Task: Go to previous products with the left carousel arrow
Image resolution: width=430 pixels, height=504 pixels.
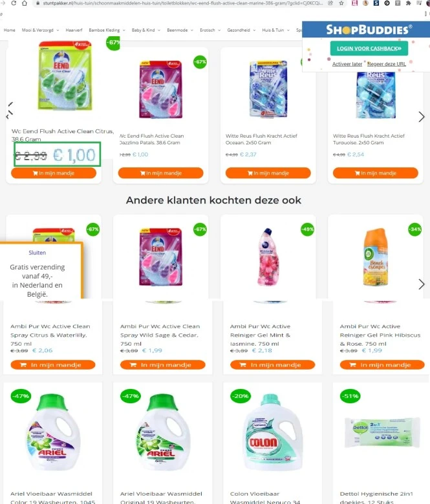Action: tap(10, 110)
